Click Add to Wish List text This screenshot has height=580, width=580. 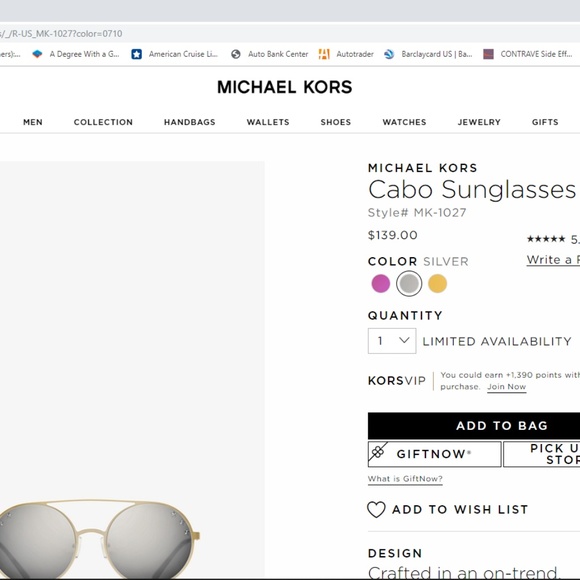click(x=460, y=509)
